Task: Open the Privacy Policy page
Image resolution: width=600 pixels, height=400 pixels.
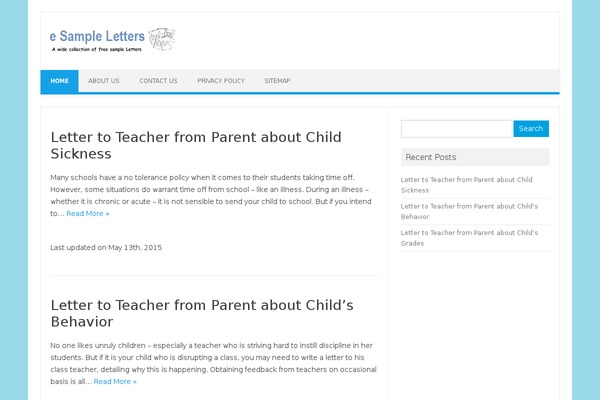Action: point(221,81)
